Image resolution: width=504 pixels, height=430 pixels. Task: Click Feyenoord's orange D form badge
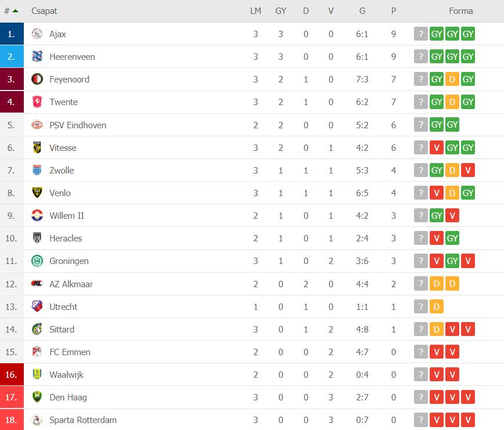pos(452,79)
